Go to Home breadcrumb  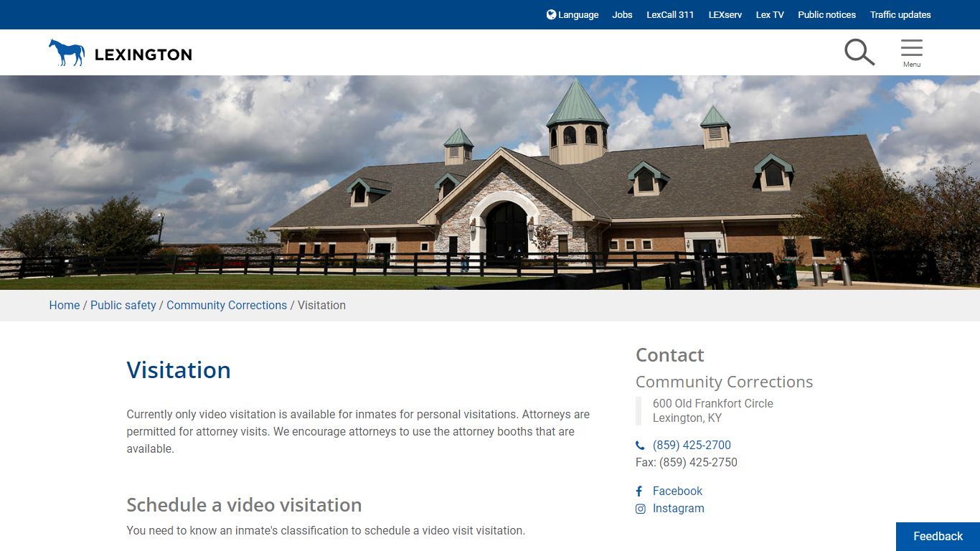(x=65, y=305)
